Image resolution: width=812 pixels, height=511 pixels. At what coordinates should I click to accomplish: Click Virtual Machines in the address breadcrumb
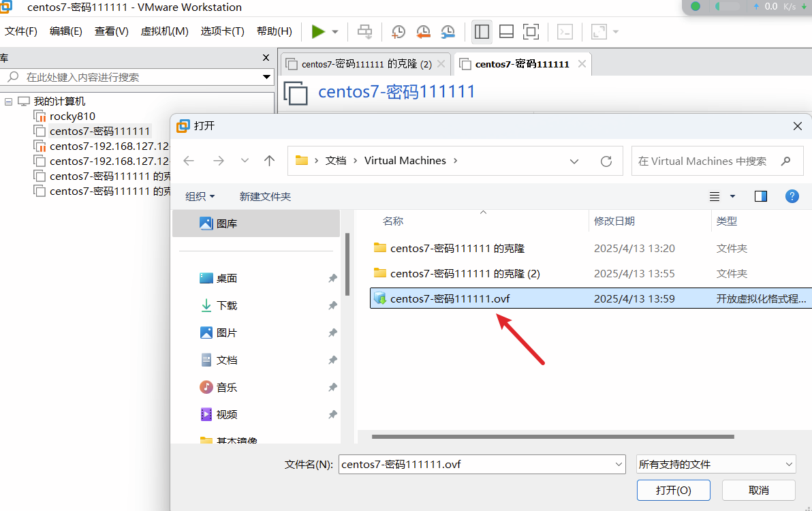[405, 161]
